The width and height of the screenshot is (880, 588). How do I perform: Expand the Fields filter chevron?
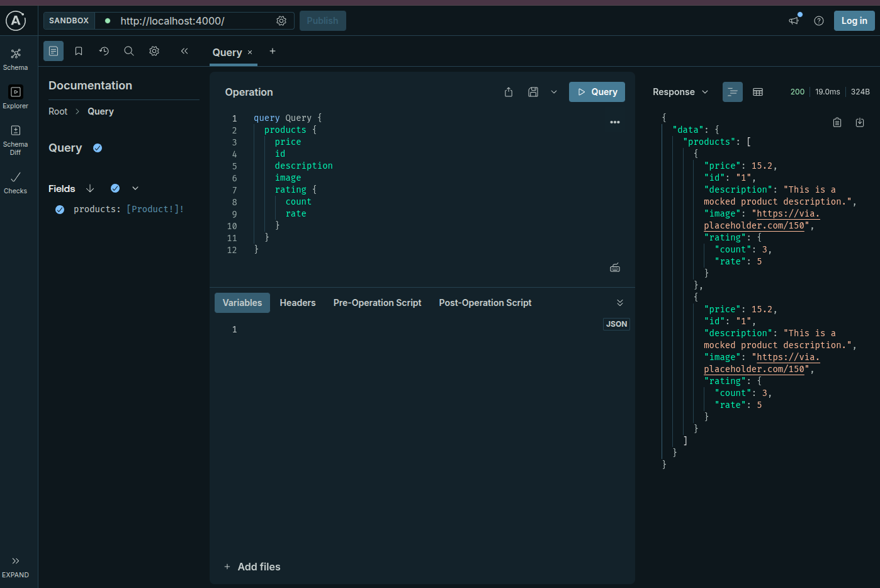[135, 188]
